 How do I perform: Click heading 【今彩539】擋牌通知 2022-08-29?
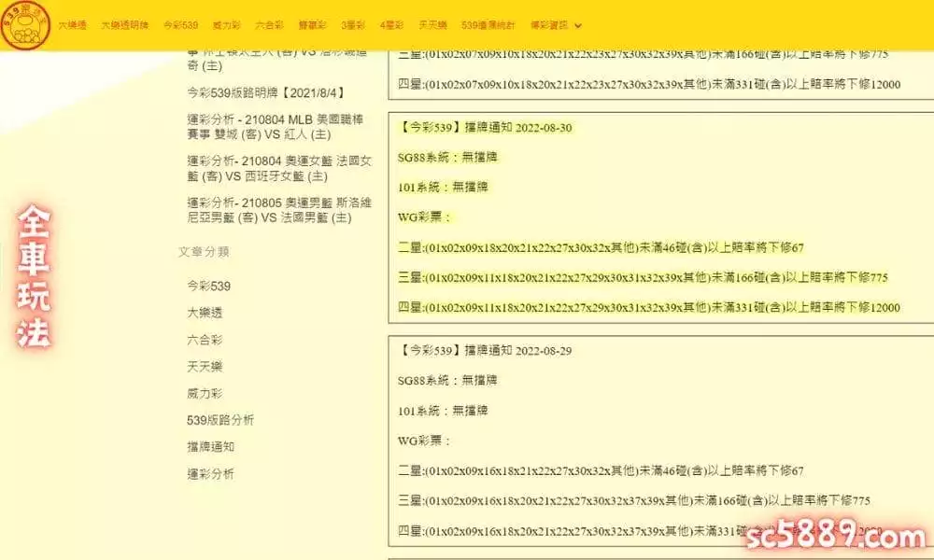pos(485,351)
